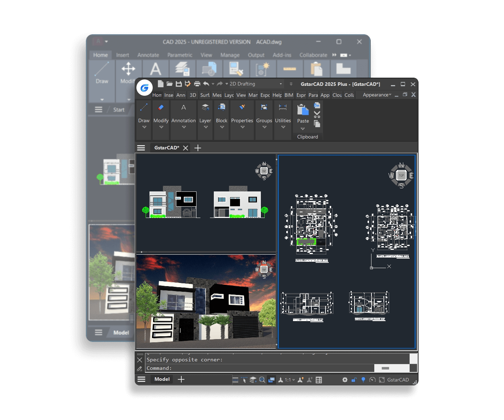This screenshot has height=420, width=504.
Task: Click the large Paste clipboard icon
Action: click(x=303, y=110)
